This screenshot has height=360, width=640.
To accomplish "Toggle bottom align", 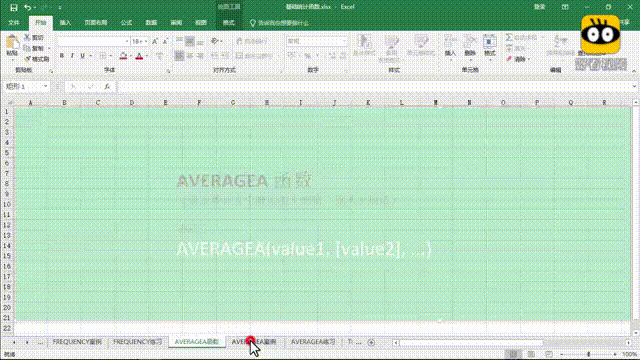I will click(200, 41).
